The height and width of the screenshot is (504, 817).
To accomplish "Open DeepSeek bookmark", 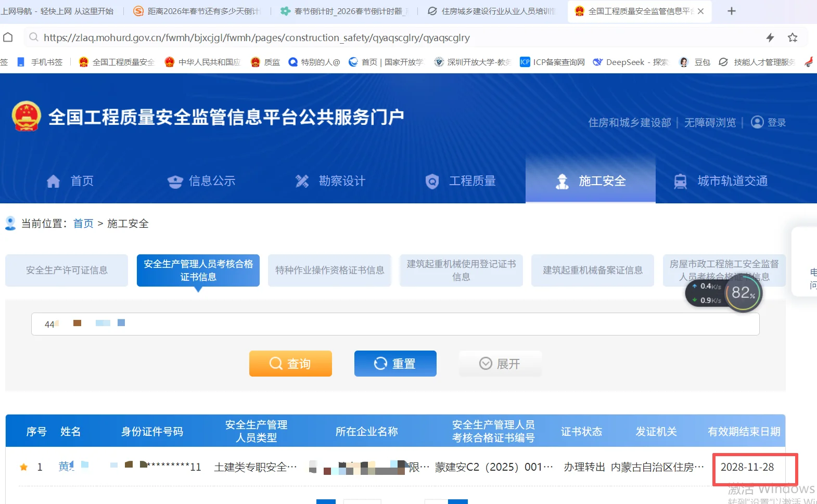I will (631, 62).
